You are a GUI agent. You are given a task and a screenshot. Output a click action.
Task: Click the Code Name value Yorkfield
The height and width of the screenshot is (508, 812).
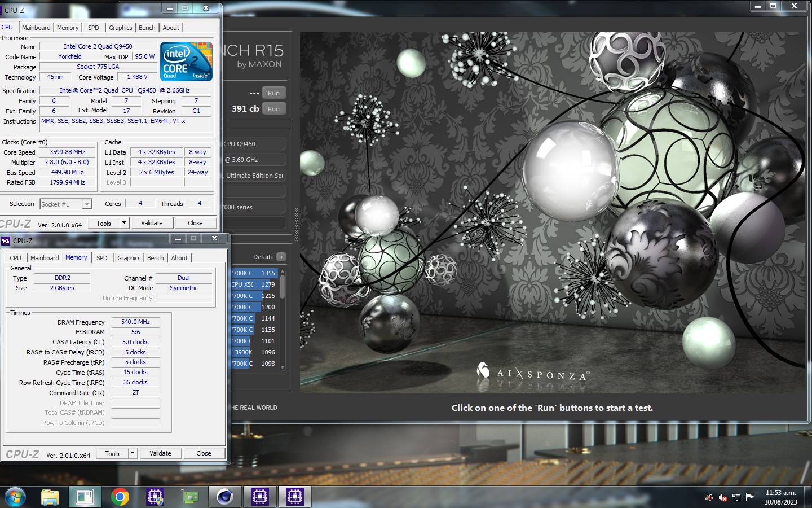[70, 56]
